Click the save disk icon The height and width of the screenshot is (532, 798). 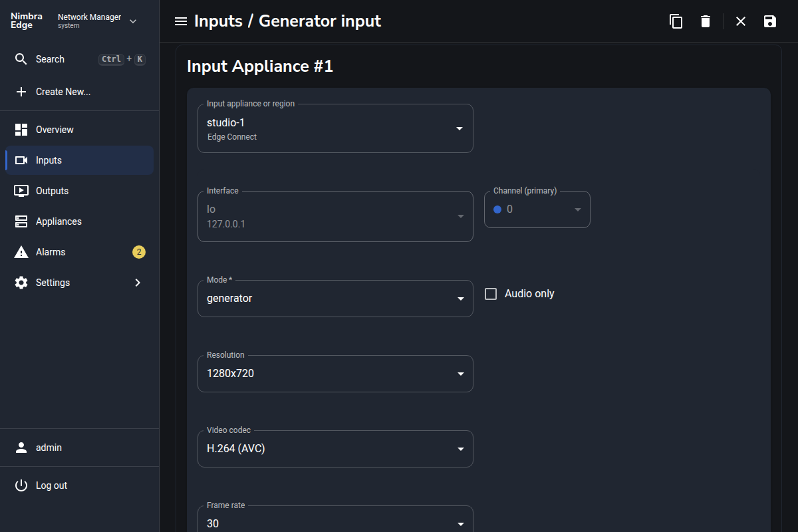770,21
